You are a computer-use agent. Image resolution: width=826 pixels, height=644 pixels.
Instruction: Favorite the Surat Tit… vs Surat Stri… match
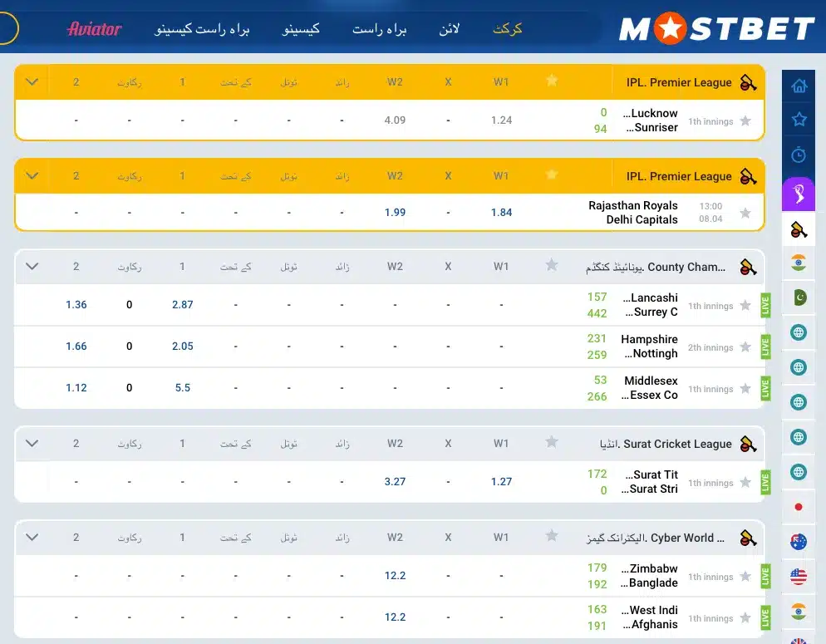[x=745, y=482]
